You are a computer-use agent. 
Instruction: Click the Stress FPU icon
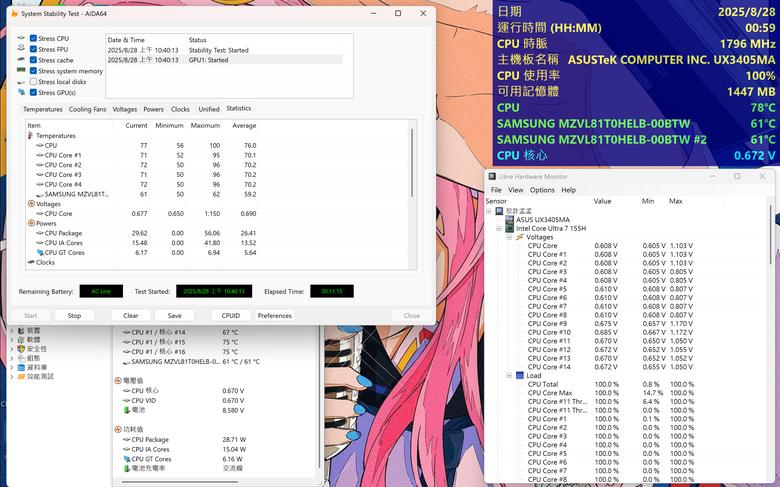[21, 48]
